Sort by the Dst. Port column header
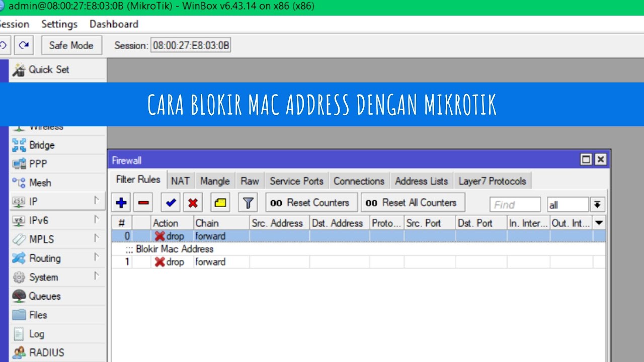The height and width of the screenshot is (362, 644). pyautogui.click(x=481, y=223)
